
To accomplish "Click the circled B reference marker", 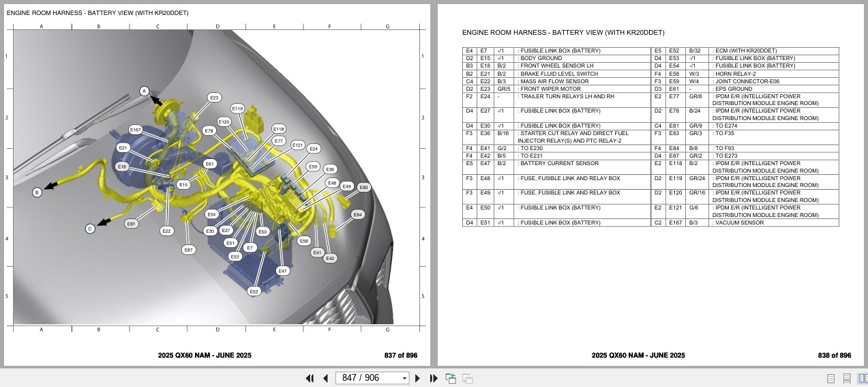I will click(38, 192).
